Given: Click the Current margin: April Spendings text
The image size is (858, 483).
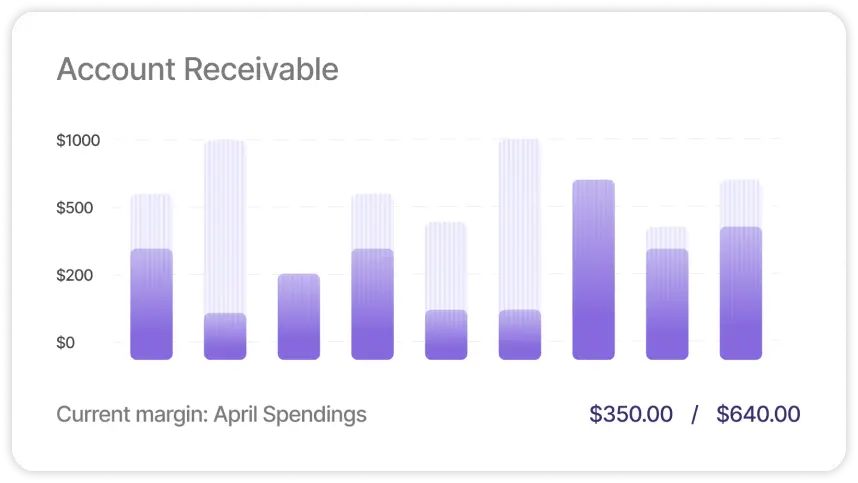Looking at the screenshot, I should click(211, 414).
